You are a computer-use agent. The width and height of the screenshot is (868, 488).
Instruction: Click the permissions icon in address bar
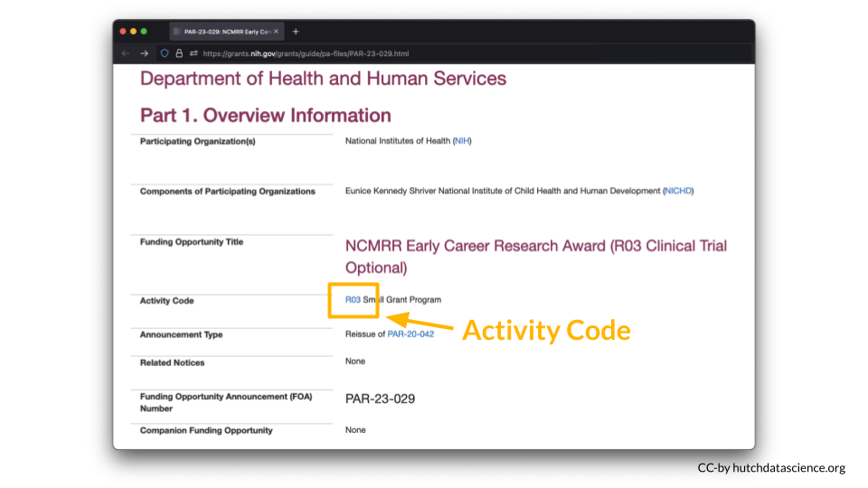[193, 53]
